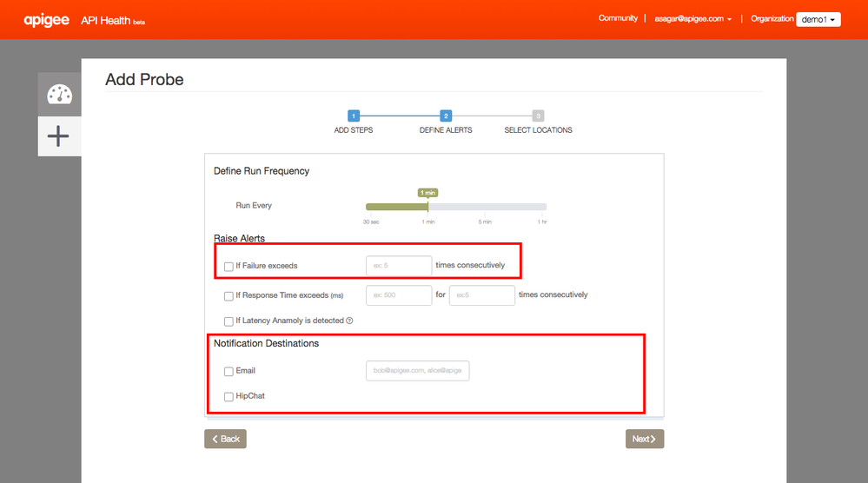Click the 30 sec slider label

pos(371,222)
